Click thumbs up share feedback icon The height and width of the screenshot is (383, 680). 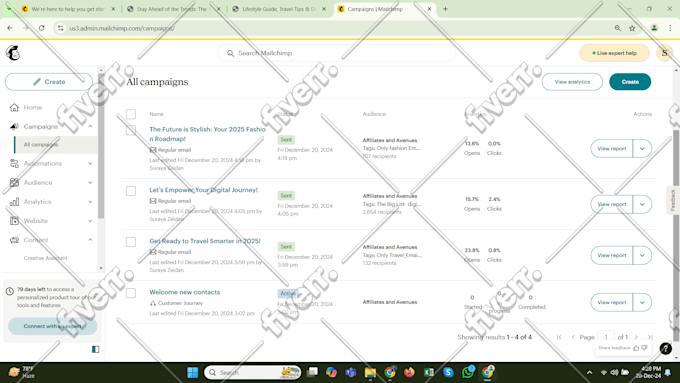coord(636,348)
